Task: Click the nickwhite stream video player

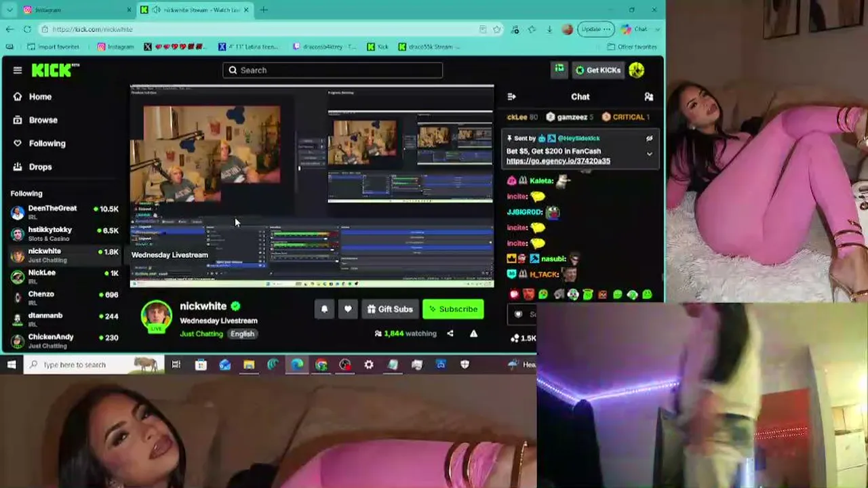Action: point(312,186)
